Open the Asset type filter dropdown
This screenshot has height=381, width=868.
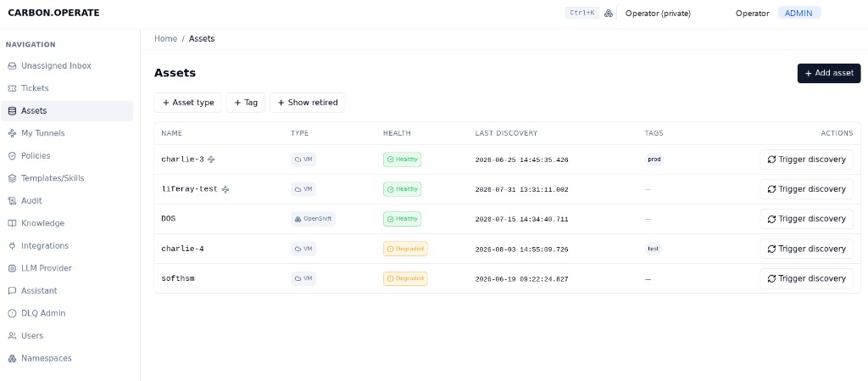(x=187, y=103)
